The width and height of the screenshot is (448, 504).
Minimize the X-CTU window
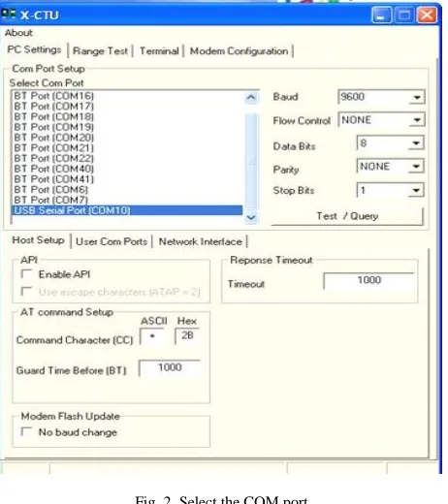(x=381, y=15)
